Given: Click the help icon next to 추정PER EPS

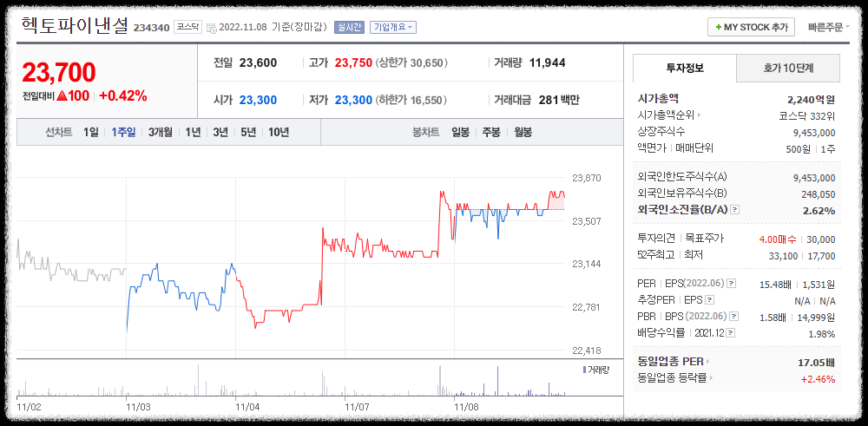Looking at the screenshot, I should (x=710, y=300).
